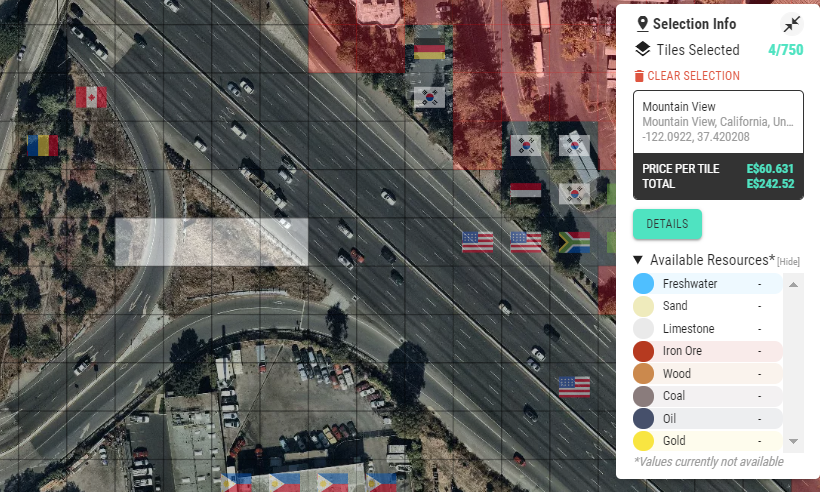Screen dimensions: 820x492
Task: Hide the Available Resources list
Action: [x=788, y=262]
